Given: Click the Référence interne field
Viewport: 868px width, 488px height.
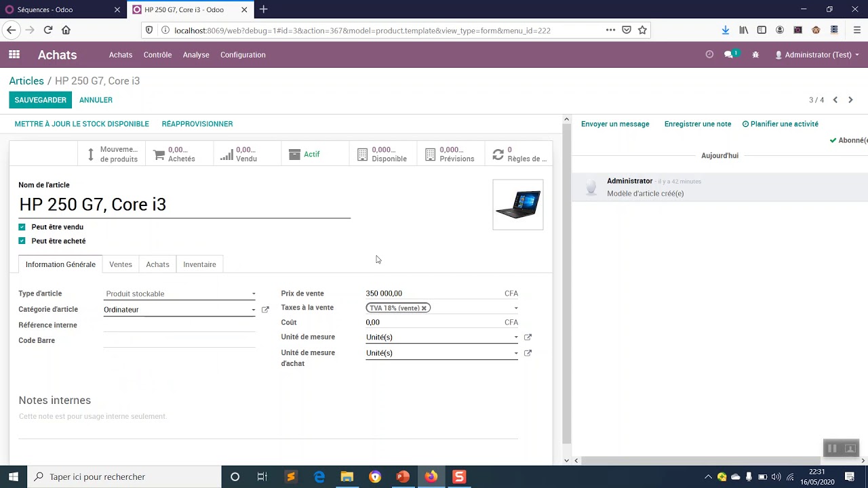Looking at the screenshot, I should click(180, 325).
